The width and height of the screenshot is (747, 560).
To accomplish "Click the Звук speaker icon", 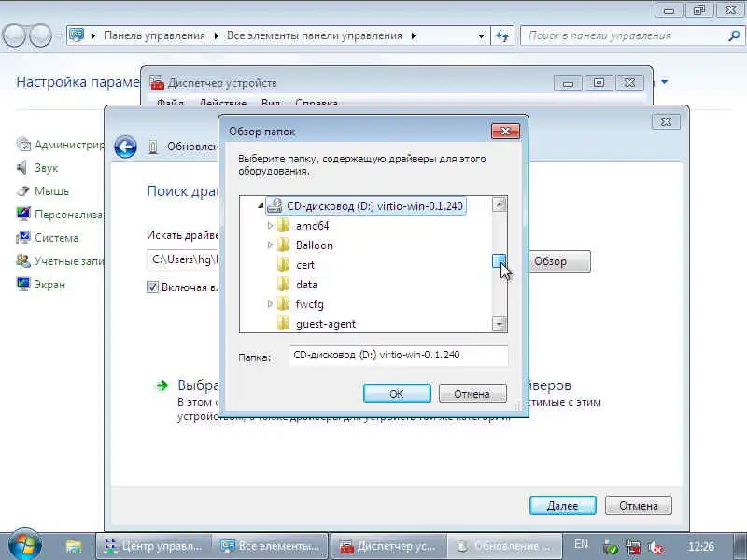I will point(22,167).
